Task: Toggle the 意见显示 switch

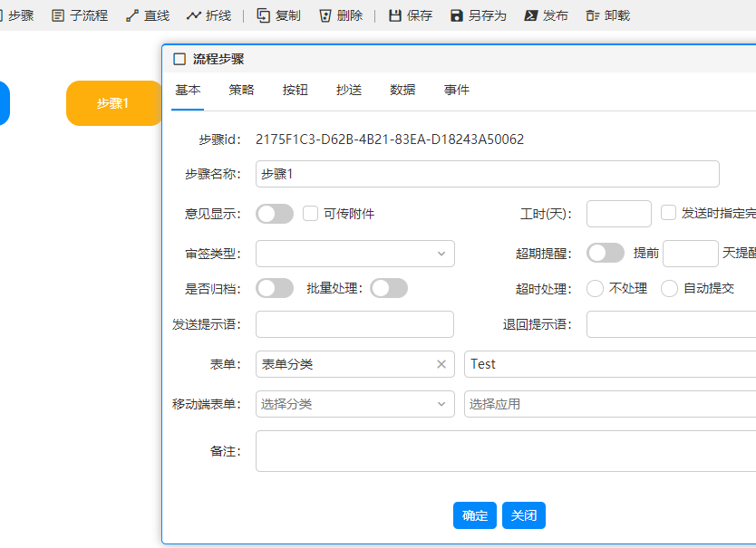Action: [x=275, y=214]
